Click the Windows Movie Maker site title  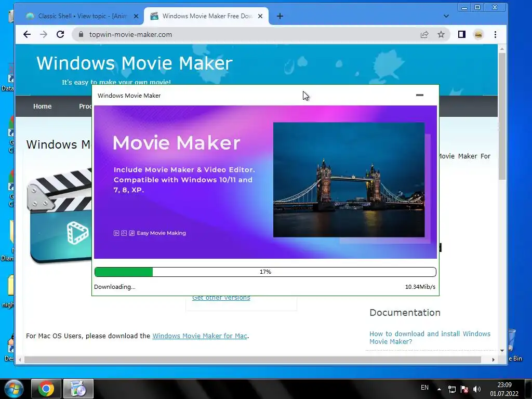click(135, 63)
